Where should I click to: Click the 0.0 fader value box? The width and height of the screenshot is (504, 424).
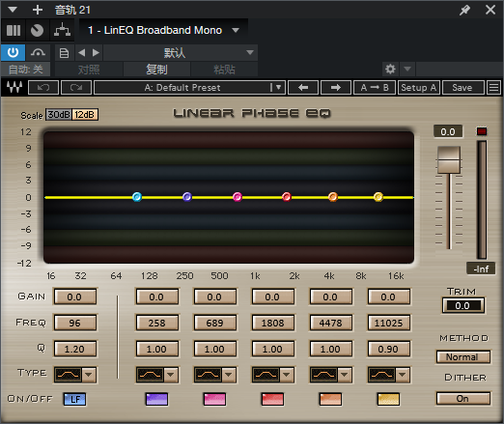pos(448,131)
